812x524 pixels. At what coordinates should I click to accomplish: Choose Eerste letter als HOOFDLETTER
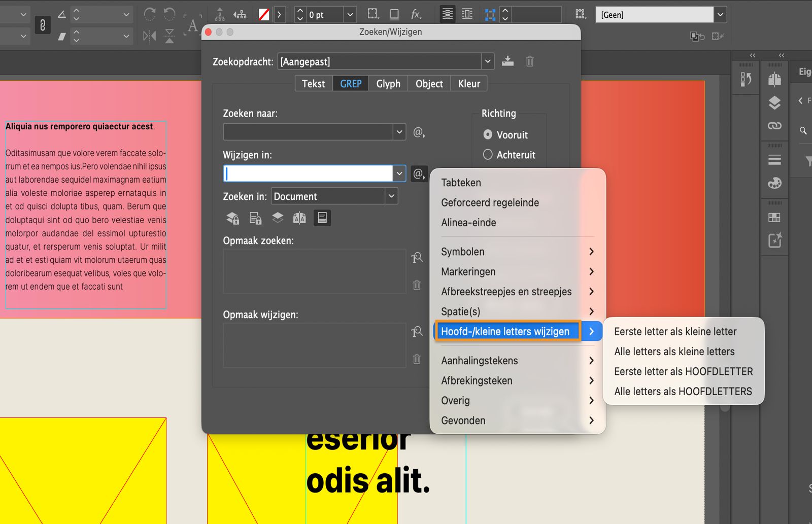point(683,371)
